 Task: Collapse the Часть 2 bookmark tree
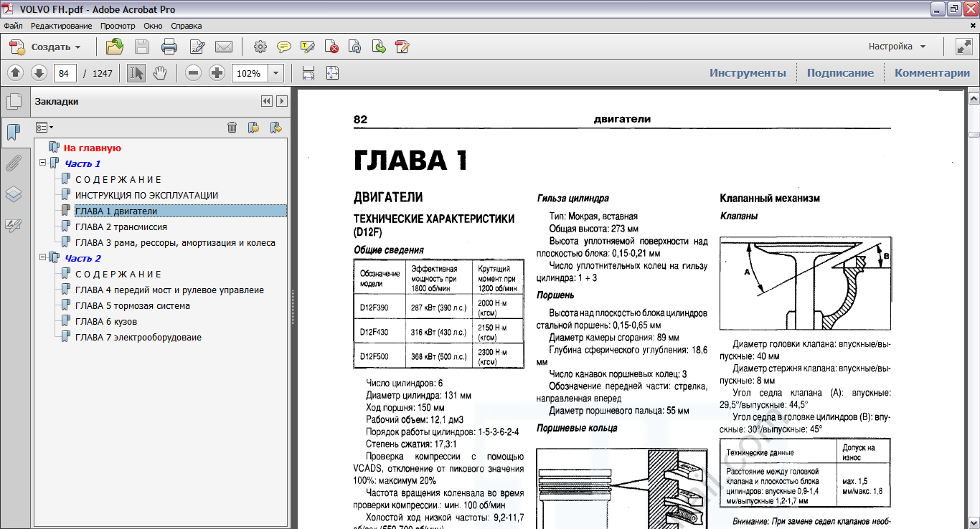coord(42,258)
